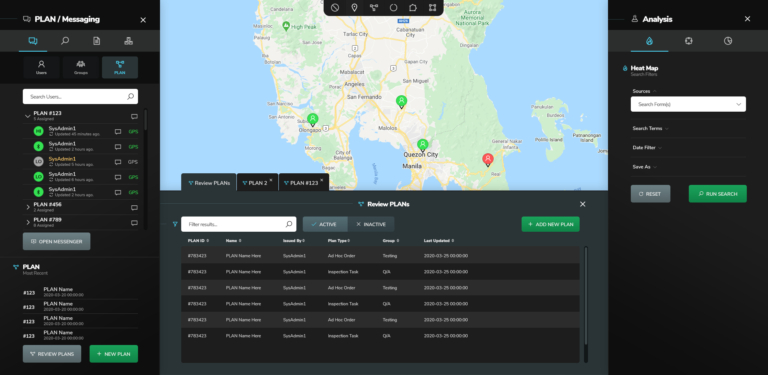
Task: Open the message icon for PLAN #789
Action: [x=134, y=223]
